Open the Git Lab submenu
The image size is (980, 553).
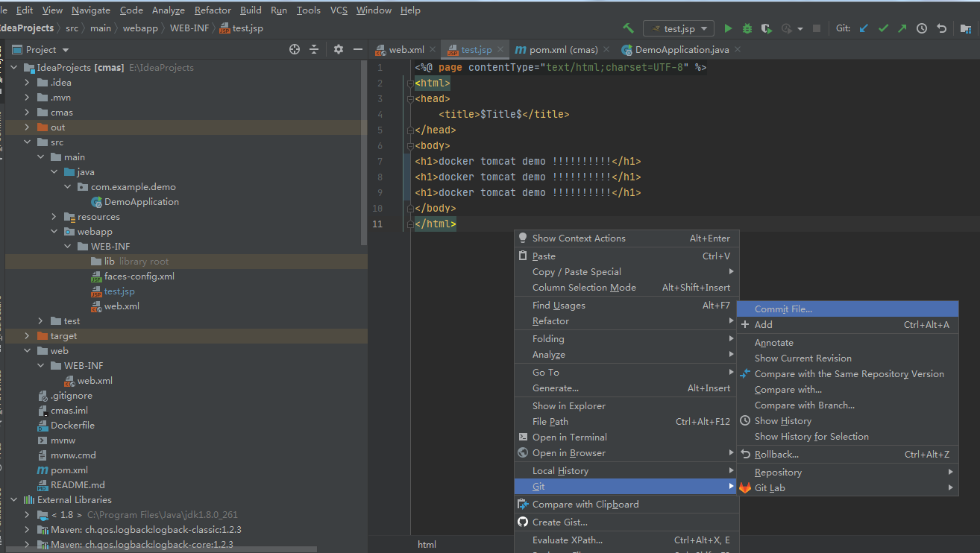point(847,487)
